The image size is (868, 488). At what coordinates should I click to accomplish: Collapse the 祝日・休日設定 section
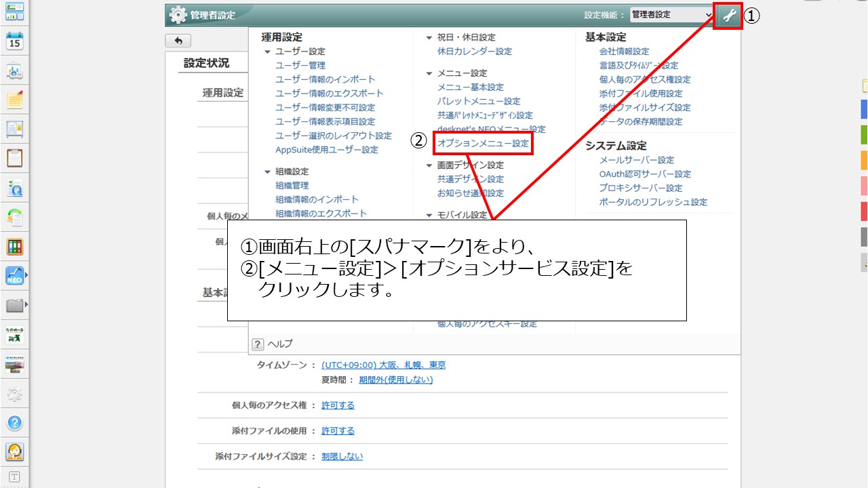tap(429, 38)
